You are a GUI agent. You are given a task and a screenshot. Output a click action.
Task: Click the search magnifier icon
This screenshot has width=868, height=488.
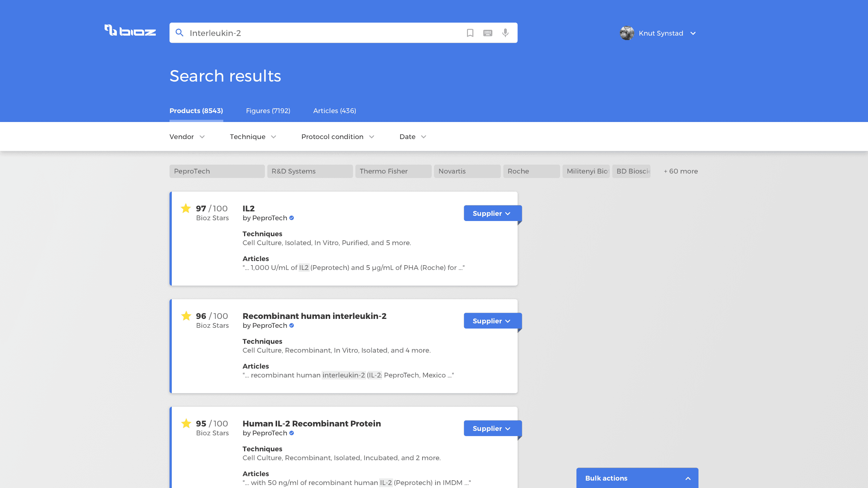[180, 33]
